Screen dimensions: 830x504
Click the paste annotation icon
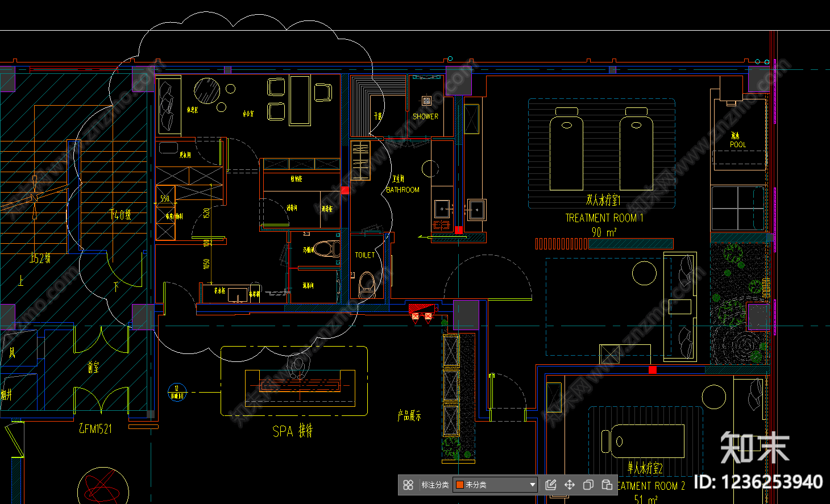[607, 485]
